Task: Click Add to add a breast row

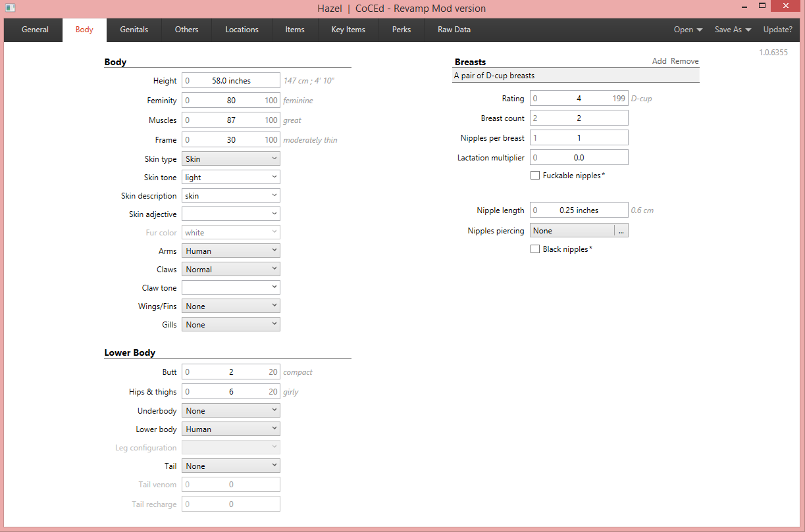Action: pyautogui.click(x=659, y=61)
